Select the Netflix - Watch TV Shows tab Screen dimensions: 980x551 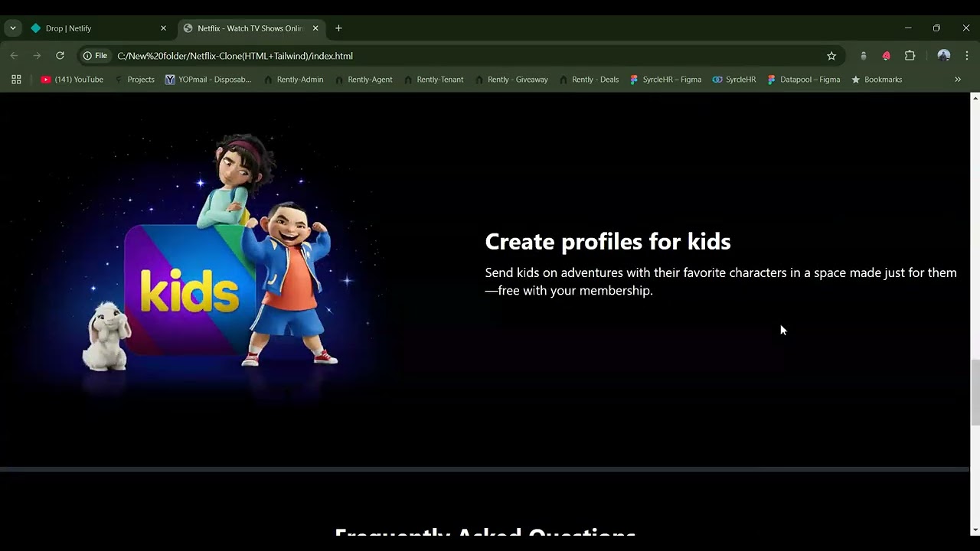point(252,28)
